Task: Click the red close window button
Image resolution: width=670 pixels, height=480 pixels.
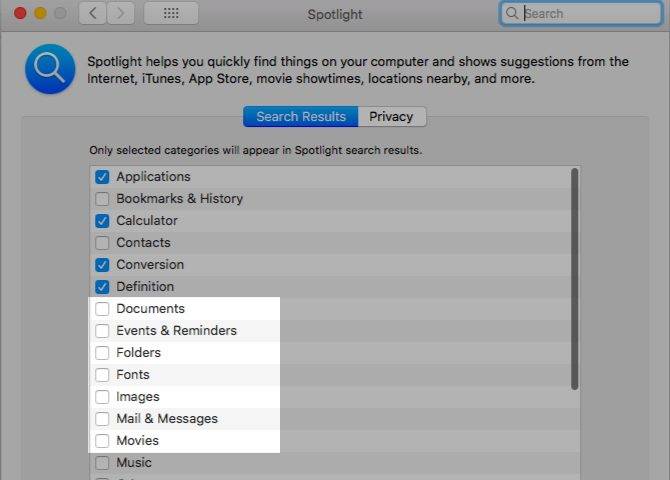Action: pyautogui.click(x=20, y=13)
